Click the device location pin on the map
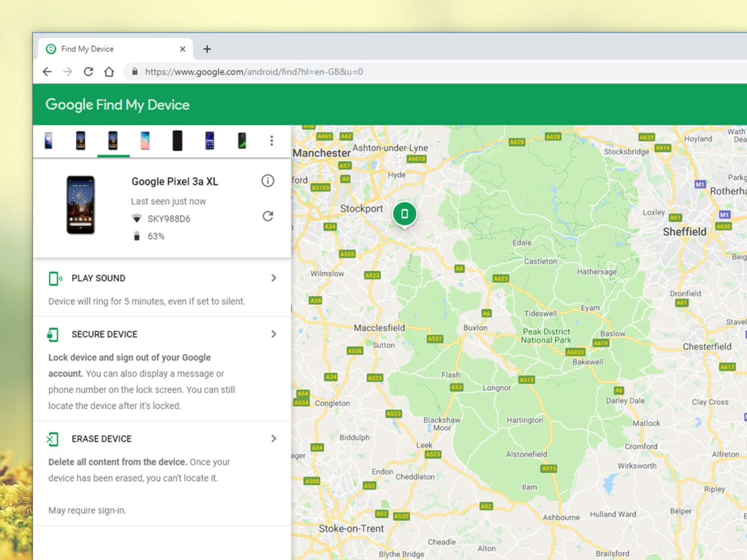Image resolution: width=747 pixels, height=560 pixels. pos(404,213)
